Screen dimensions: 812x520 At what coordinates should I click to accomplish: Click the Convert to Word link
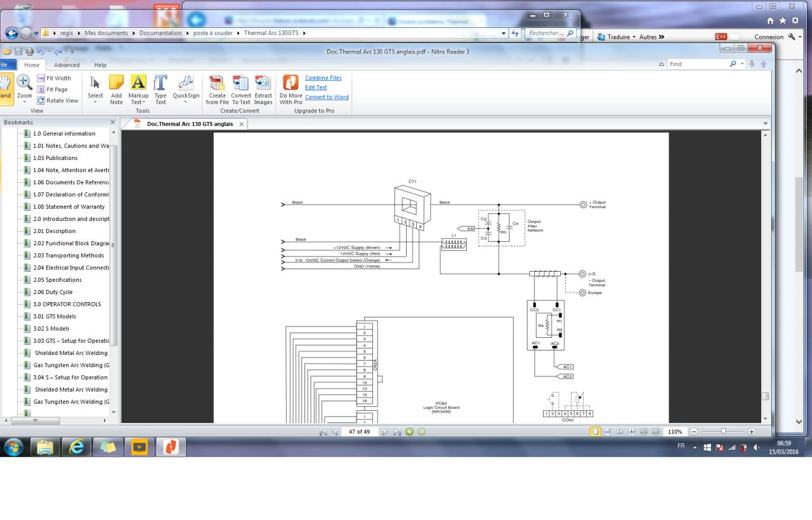327,97
